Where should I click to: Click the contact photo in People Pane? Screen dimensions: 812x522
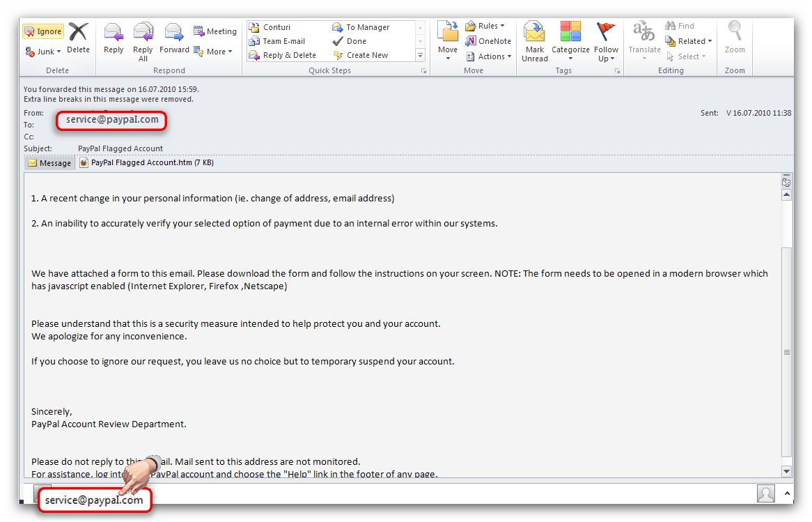click(766, 493)
